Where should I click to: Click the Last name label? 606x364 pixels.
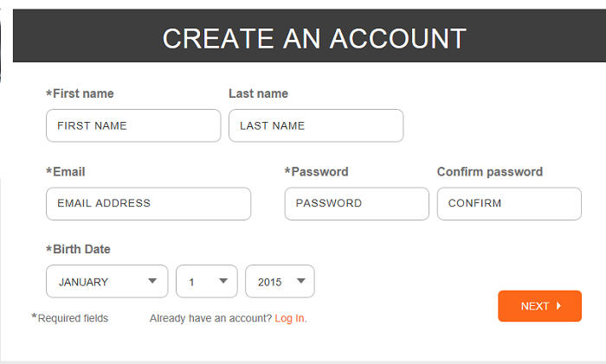point(258,93)
